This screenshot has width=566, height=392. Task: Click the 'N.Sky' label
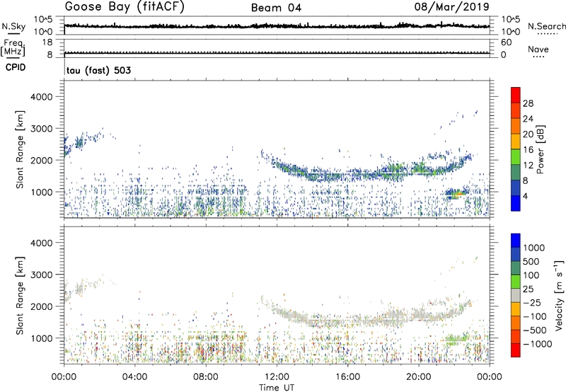pyautogui.click(x=13, y=26)
